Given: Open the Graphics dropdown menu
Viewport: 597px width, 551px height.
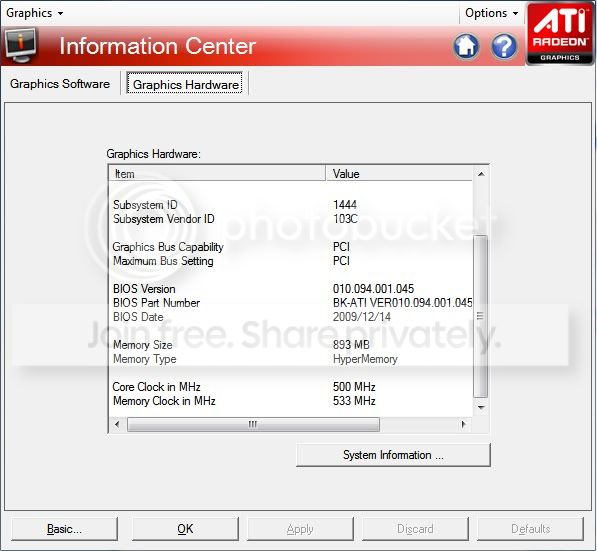Looking at the screenshot, I should (35, 13).
